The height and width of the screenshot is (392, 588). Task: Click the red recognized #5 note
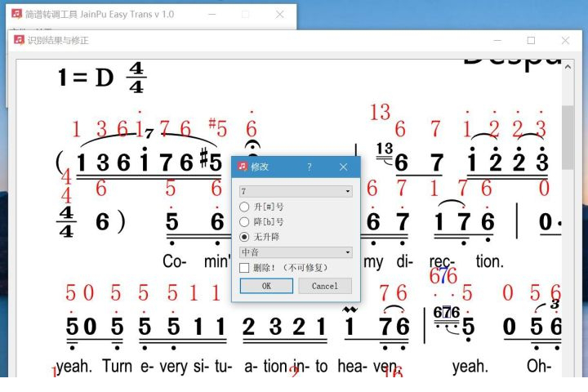[x=218, y=127]
